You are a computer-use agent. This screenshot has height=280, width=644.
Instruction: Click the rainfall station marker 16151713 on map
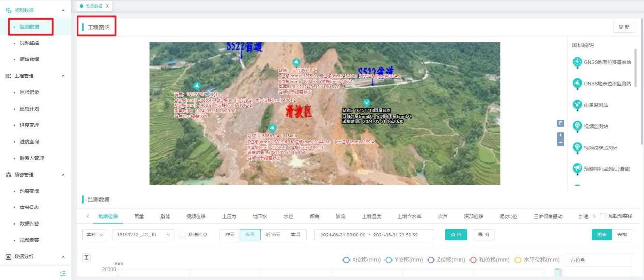pyautogui.click(x=367, y=102)
